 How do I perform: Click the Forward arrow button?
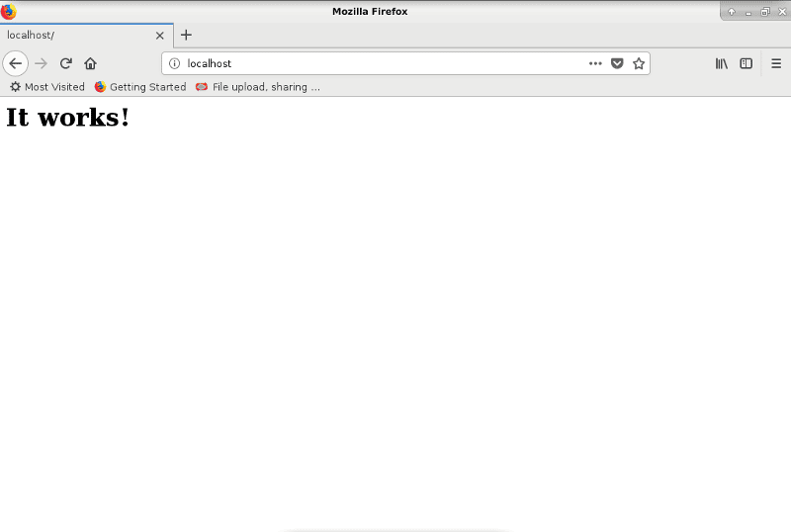point(41,63)
